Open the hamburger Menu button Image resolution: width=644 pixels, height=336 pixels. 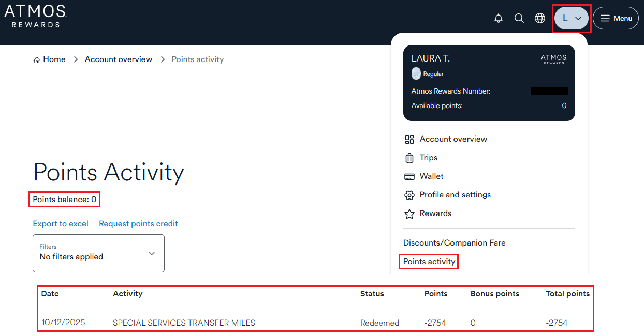616,18
